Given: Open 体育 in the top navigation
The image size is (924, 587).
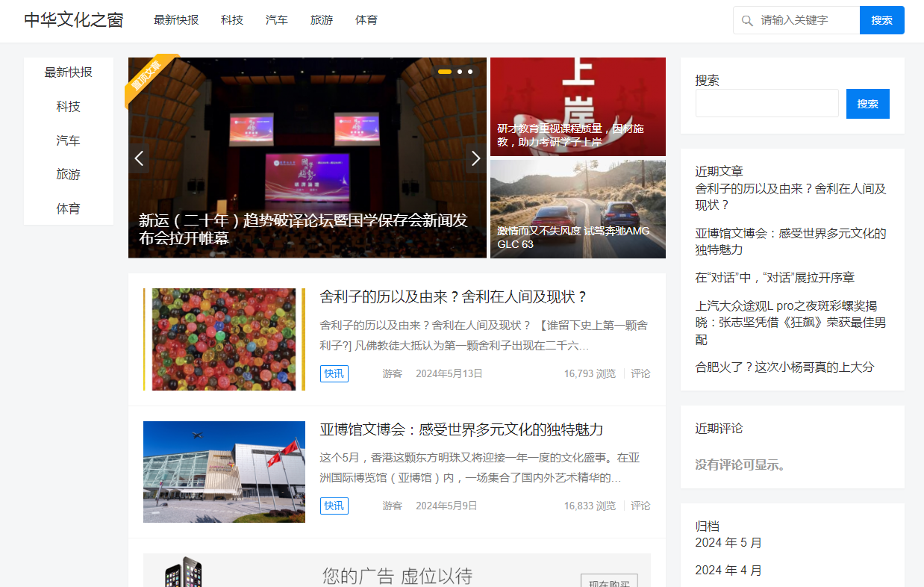Looking at the screenshot, I should pos(366,20).
